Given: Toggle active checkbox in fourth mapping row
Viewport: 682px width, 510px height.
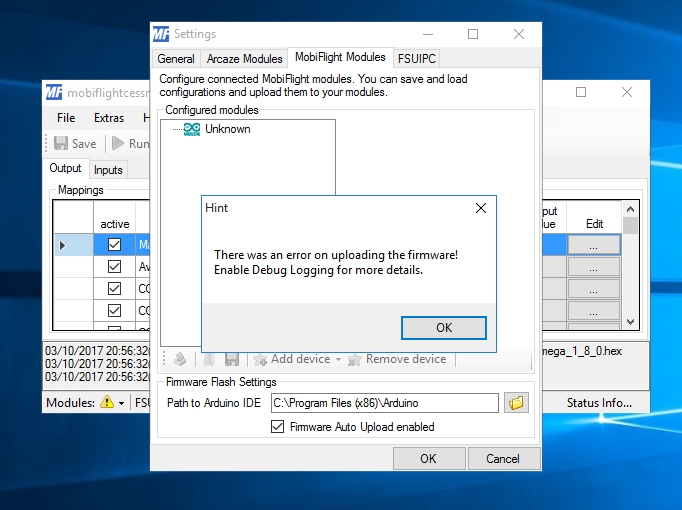Looking at the screenshot, I should [x=114, y=310].
